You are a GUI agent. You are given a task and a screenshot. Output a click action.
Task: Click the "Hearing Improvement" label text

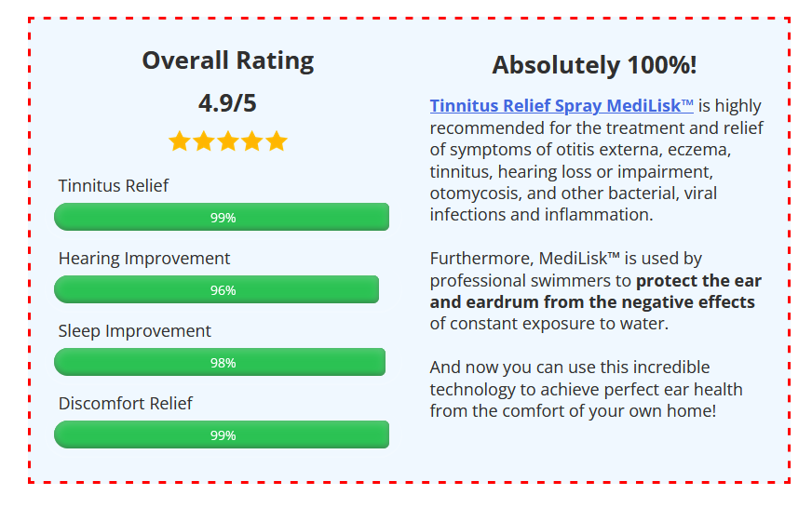point(144,258)
